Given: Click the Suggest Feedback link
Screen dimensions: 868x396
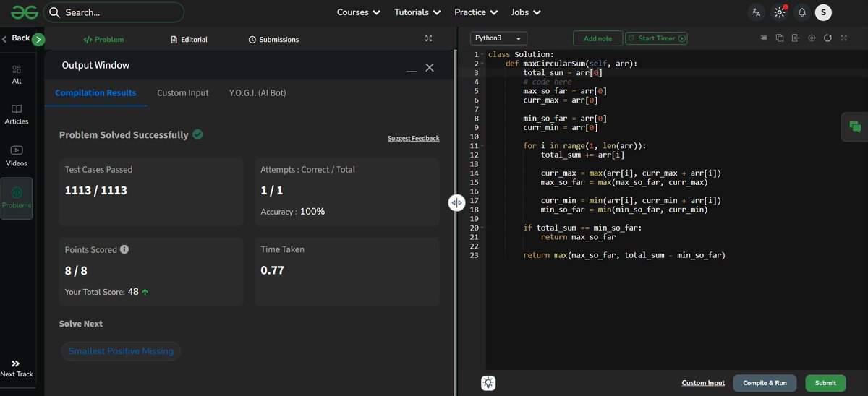Looking at the screenshot, I should 413,138.
